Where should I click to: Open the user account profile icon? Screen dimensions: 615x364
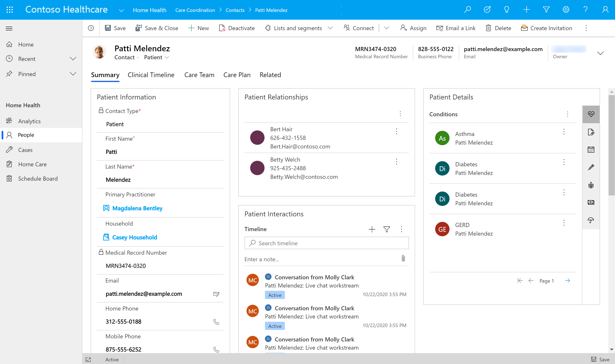point(605,10)
